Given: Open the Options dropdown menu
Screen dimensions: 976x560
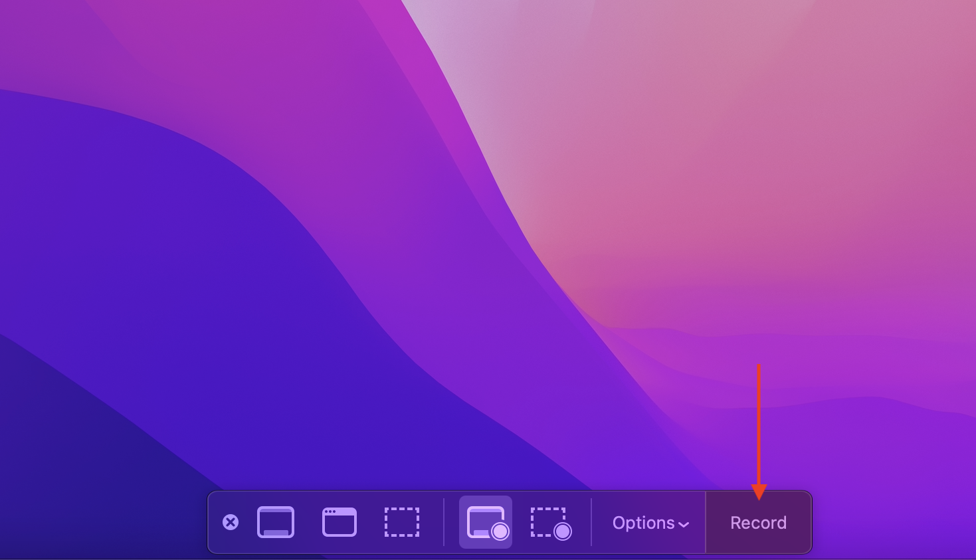Looking at the screenshot, I should pos(650,523).
